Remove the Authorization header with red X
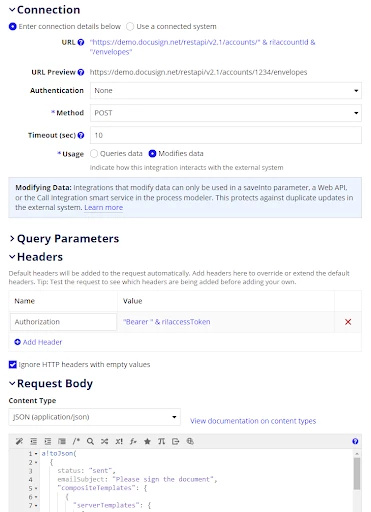 click(x=348, y=322)
